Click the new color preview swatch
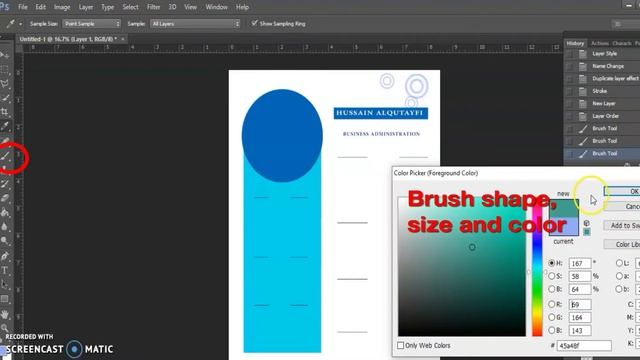The height and width of the screenshot is (360, 640). (564, 208)
